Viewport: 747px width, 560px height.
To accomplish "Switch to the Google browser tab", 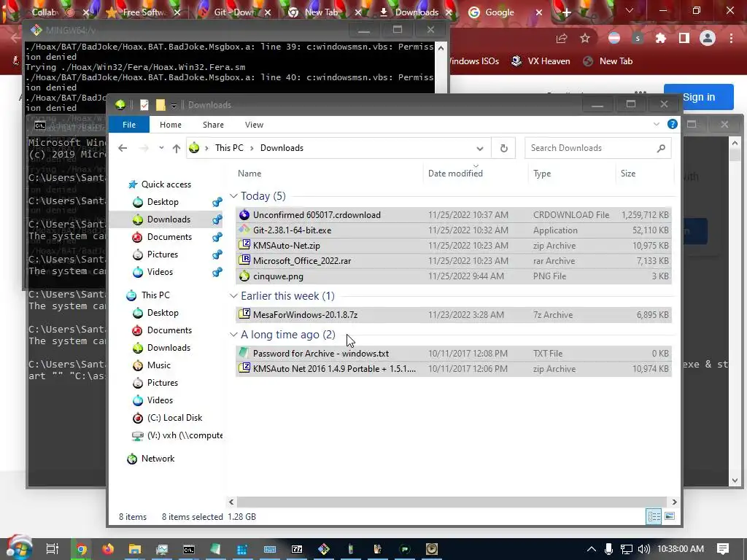I will tap(506, 12).
